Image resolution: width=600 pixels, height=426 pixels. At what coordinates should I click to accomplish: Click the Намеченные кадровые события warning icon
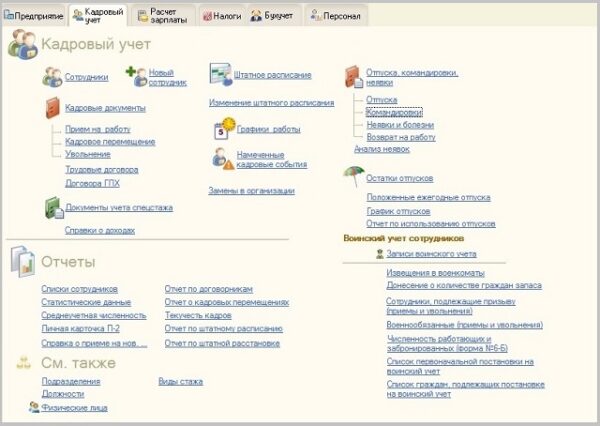(x=223, y=159)
